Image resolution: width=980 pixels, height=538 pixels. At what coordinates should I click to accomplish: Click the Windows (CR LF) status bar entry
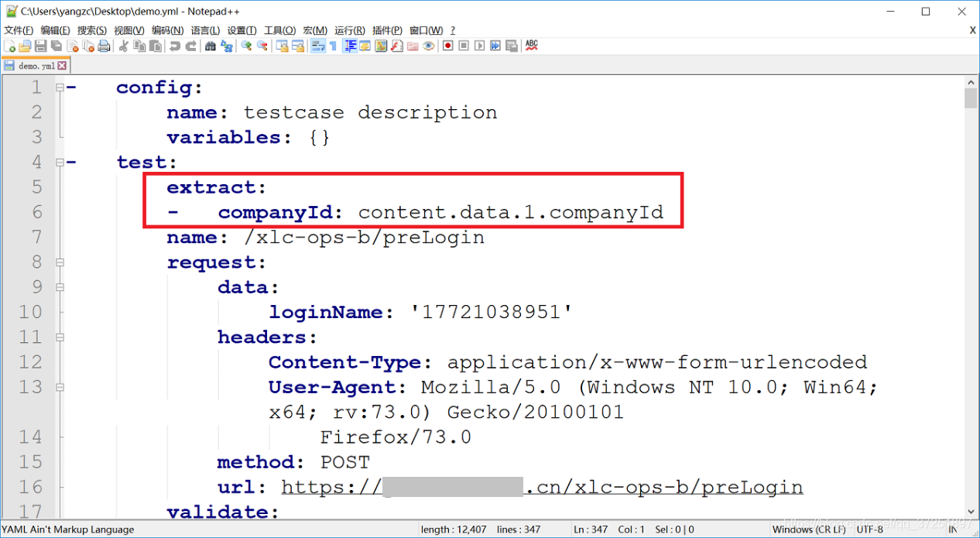point(809,529)
